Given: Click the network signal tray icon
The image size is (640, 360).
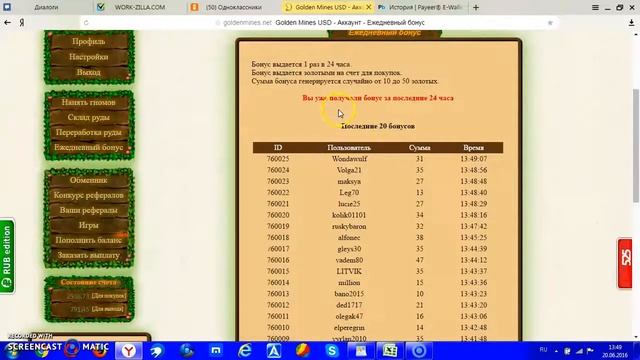Looking at the screenshot, I should pos(579,351).
